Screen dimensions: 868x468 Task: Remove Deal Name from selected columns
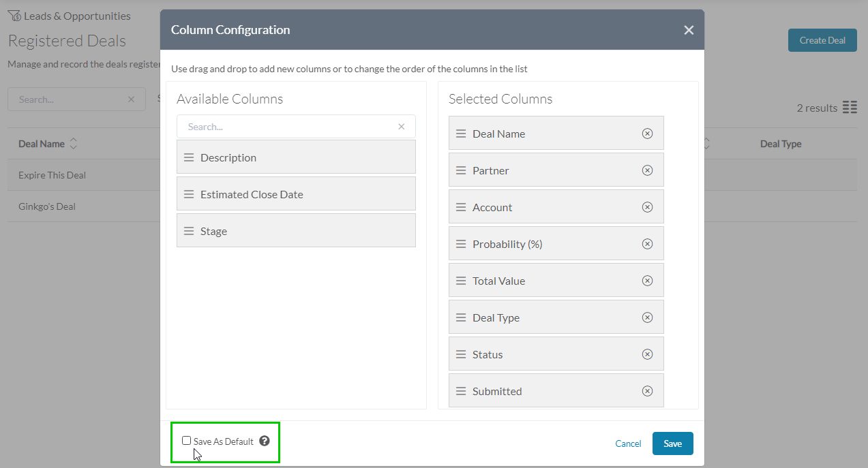[647, 134]
